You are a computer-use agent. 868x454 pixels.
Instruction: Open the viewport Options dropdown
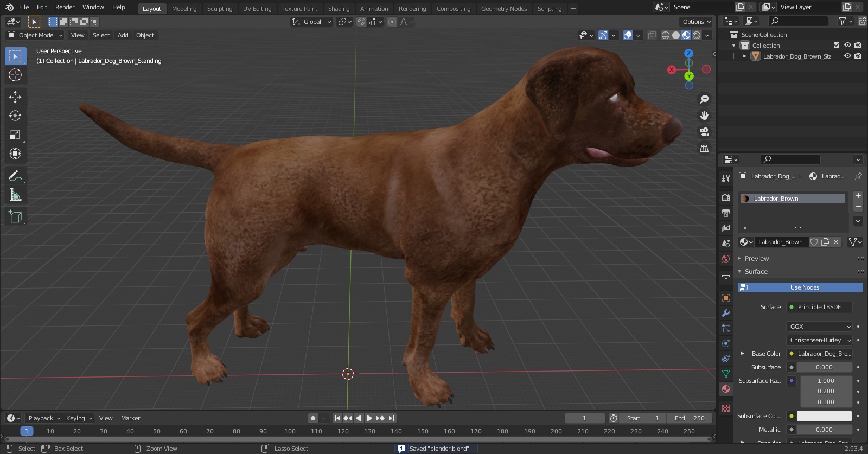tap(697, 22)
